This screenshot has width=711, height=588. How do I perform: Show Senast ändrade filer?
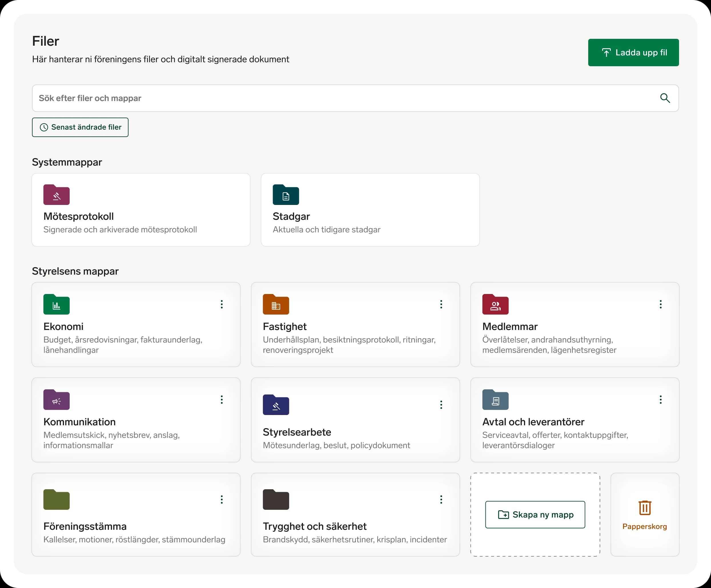click(x=80, y=127)
